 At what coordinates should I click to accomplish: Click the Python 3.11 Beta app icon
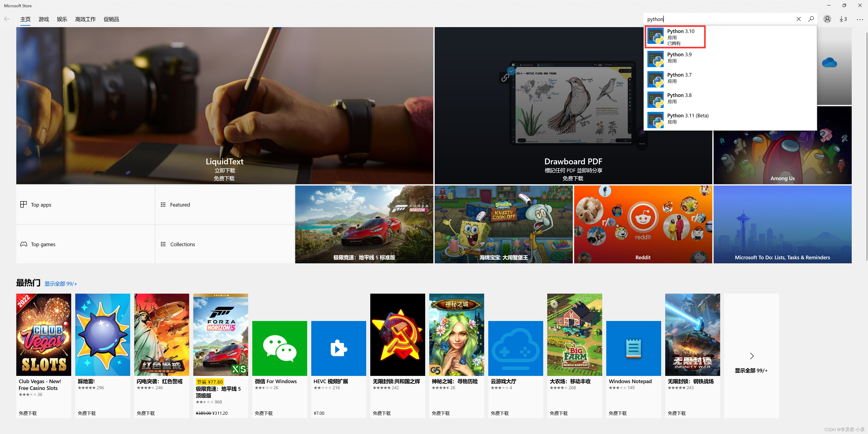coord(655,120)
